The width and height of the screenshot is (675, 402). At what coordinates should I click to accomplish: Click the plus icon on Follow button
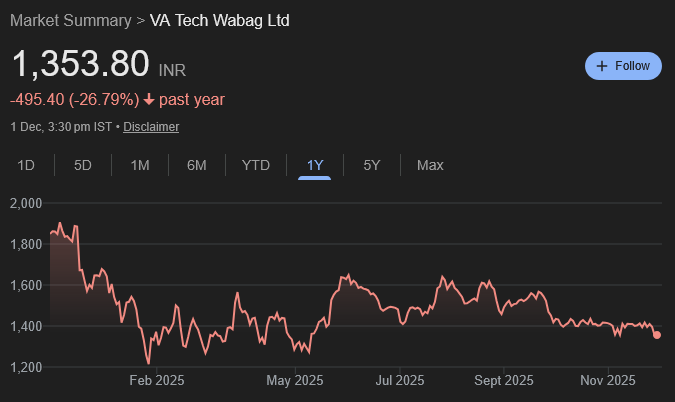click(602, 66)
